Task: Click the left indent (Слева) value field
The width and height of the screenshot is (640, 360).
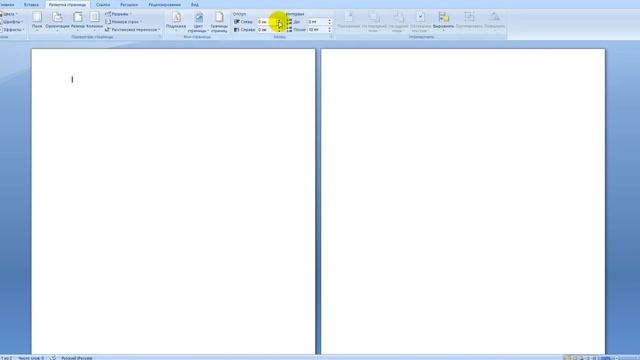Action: coord(267,22)
